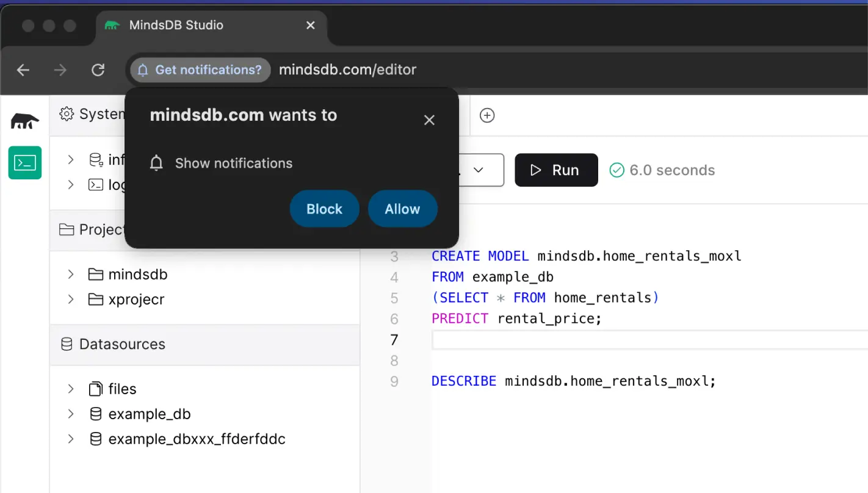Viewport: 868px width, 493px height.
Task: Click the DESCRIBE mindsdb.home_rentals_moxl line
Action: point(574,381)
